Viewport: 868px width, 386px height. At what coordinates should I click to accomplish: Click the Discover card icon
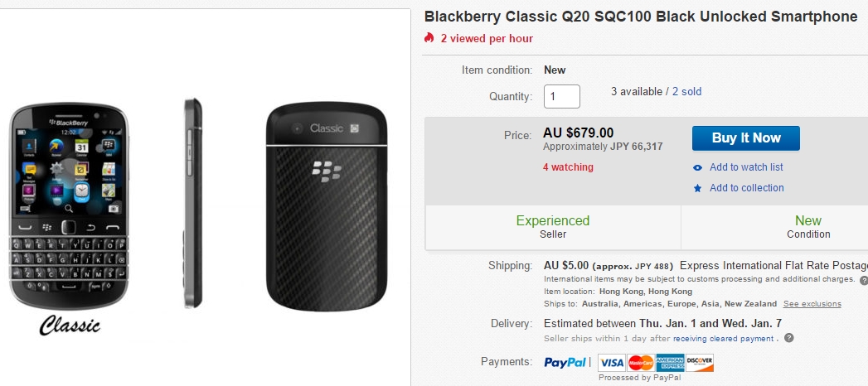tap(700, 362)
